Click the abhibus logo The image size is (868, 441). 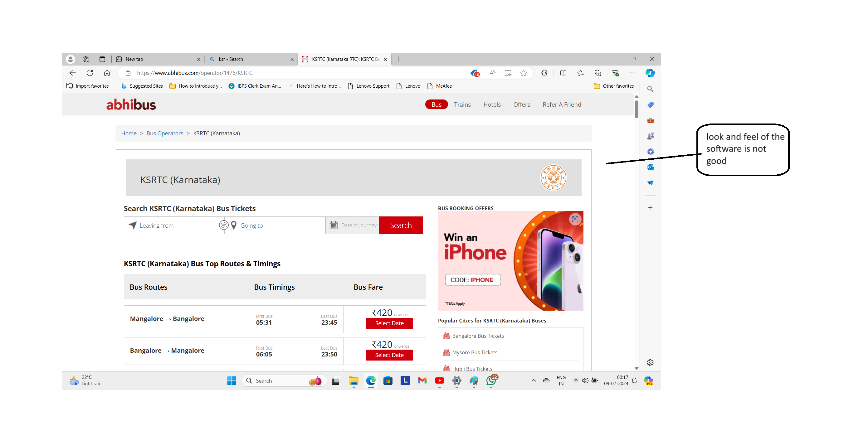tap(131, 104)
